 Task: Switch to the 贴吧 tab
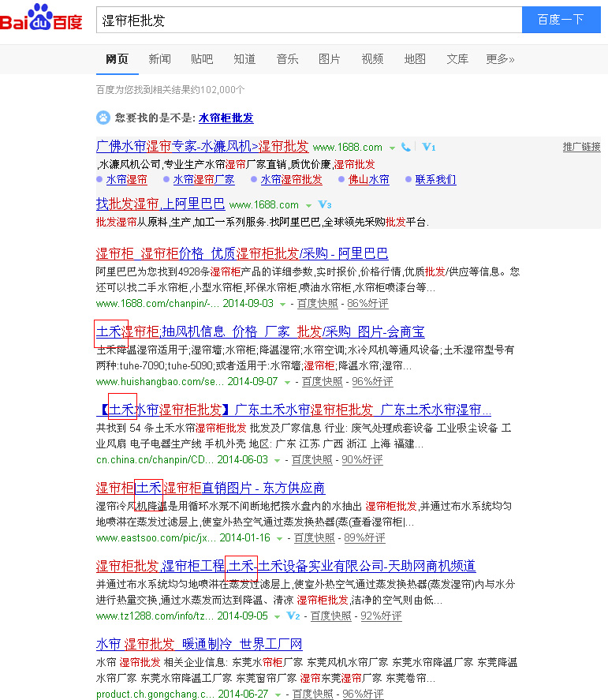point(202,59)
